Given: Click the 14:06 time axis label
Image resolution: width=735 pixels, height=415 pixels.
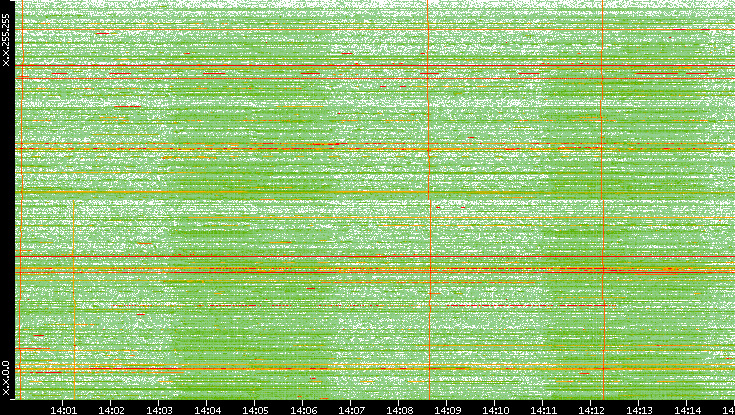Looking at the screenshot, I should coord(303,410).
